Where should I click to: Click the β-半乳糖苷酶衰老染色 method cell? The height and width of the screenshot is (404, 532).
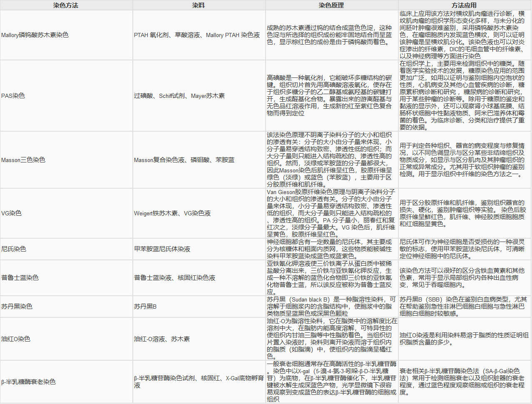click(28, 382)
